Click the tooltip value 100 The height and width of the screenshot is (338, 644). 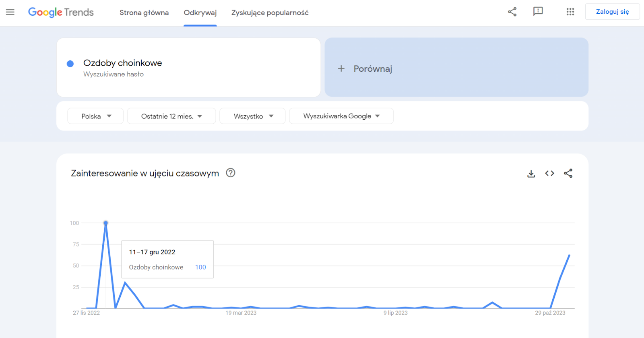point(200,267)
